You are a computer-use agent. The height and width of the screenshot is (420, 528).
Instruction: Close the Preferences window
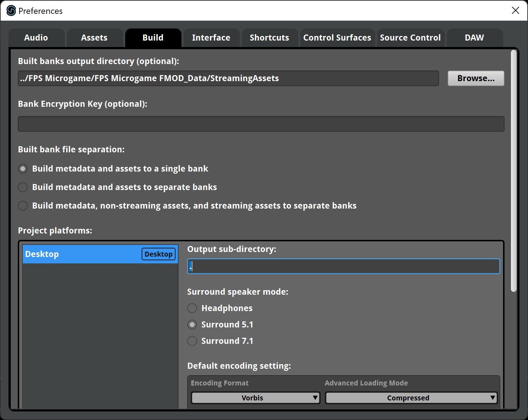click(x=516, y=11)
